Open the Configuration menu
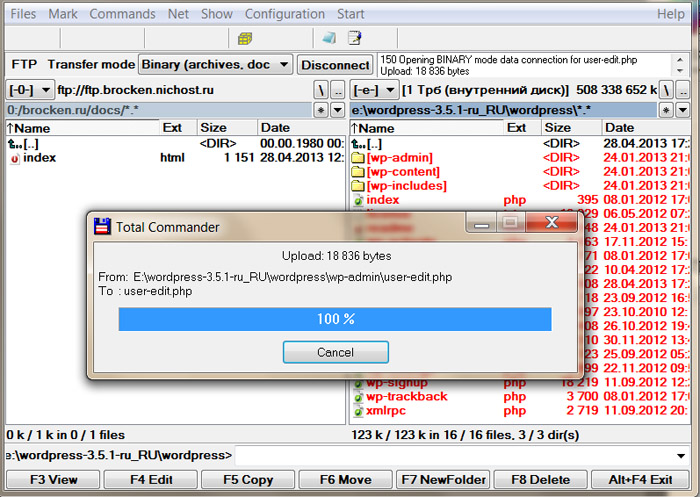The width and height of the screenshot is (700, 497). pos(285,14)
